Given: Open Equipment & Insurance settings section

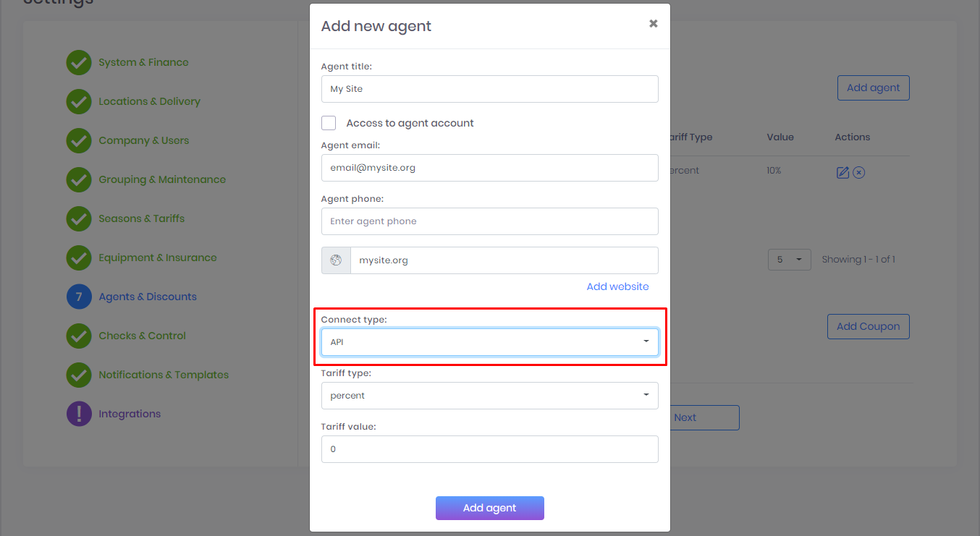Looking at the screenshot, I should [x=157, y=258].
